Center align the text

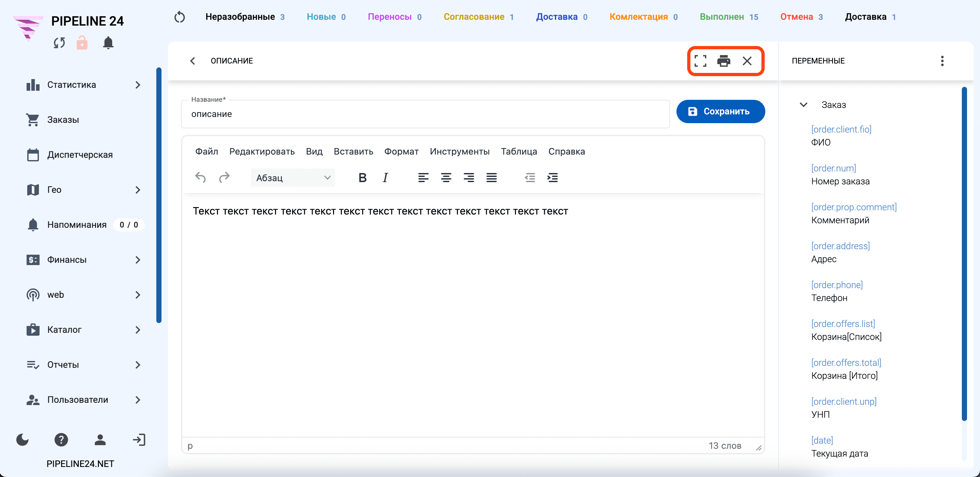point(446,178)
